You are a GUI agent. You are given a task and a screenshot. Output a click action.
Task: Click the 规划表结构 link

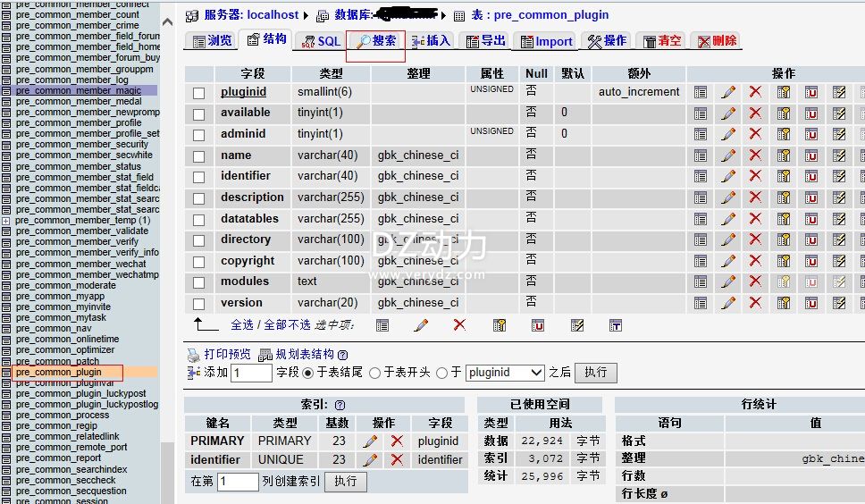pyautogui.click(x=305, y=354)
